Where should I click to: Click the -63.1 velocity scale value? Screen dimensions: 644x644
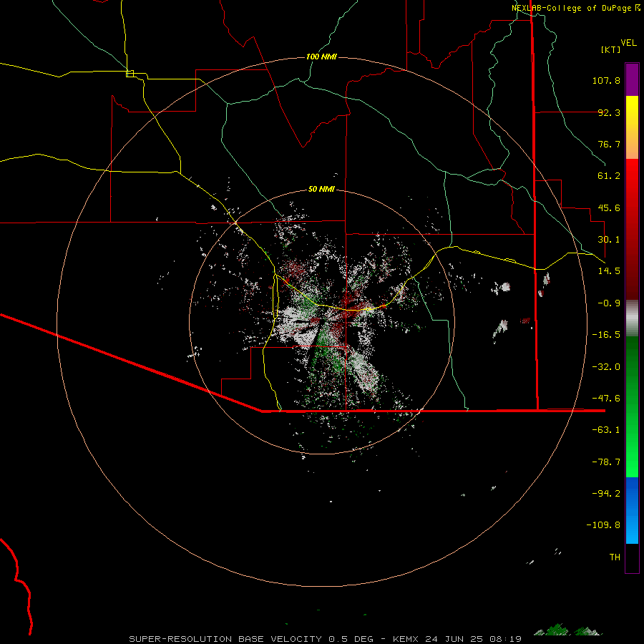pos(606,430)
